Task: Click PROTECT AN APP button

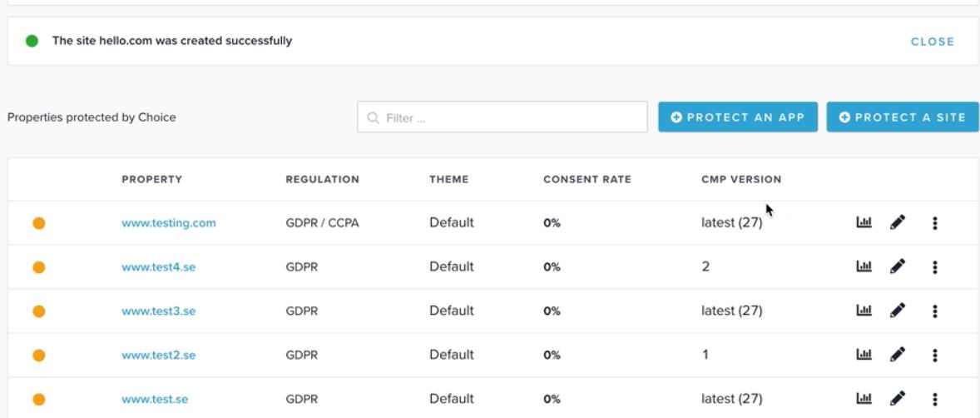Action: 738,117
